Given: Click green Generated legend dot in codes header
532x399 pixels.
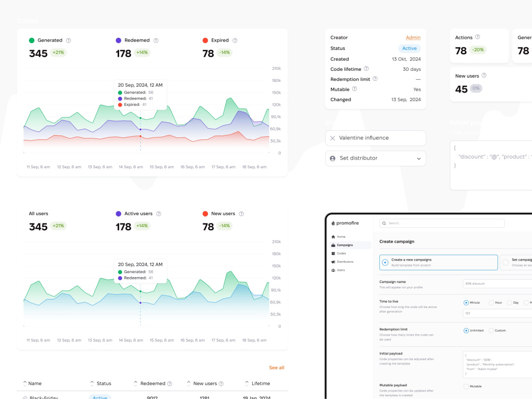Looking at the screenshot, I should [x=32, y=40].
